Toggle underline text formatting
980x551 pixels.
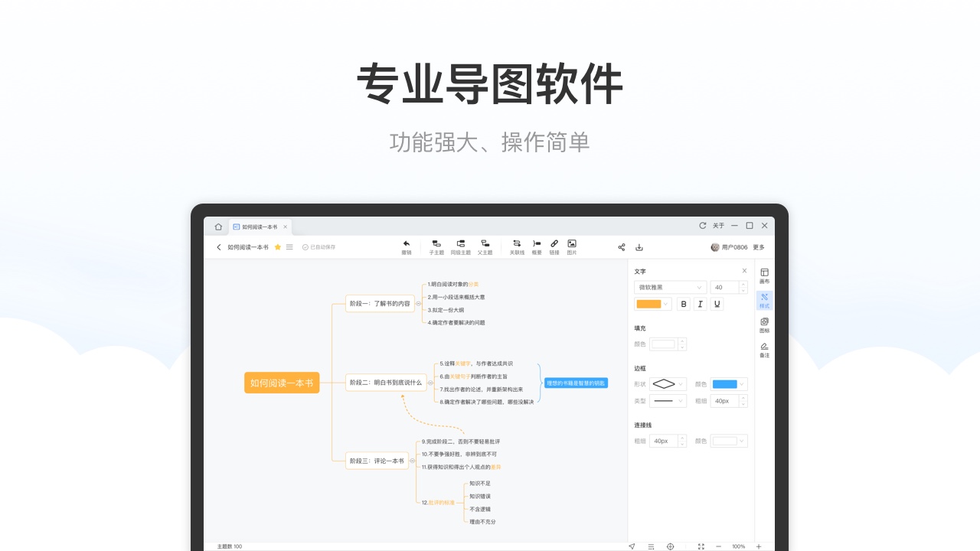tap(717, 304)
